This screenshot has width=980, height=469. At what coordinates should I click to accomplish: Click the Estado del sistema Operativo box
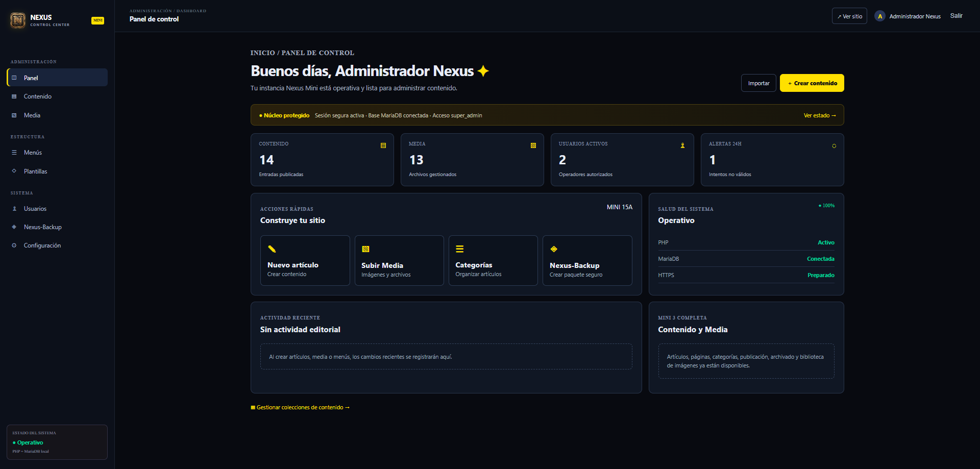[57, 442]
